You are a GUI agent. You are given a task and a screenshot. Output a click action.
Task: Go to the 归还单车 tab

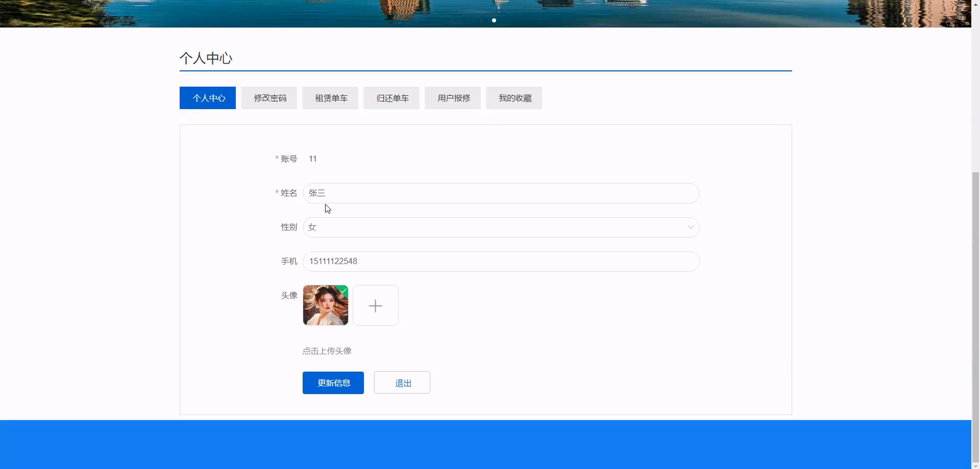(392, 98)
